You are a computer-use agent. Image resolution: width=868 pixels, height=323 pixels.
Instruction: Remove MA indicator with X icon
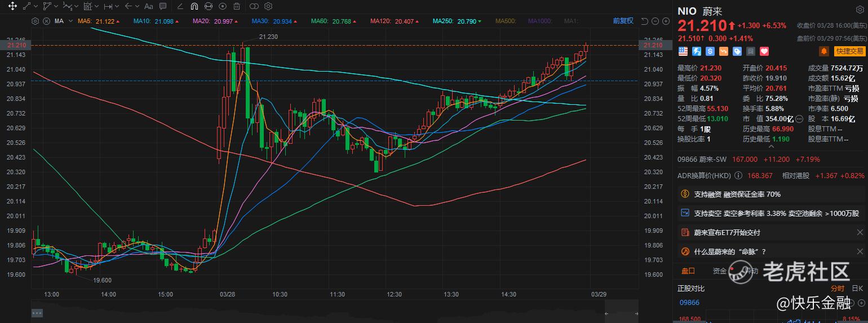pyautogui.click(x=46, y=21)
